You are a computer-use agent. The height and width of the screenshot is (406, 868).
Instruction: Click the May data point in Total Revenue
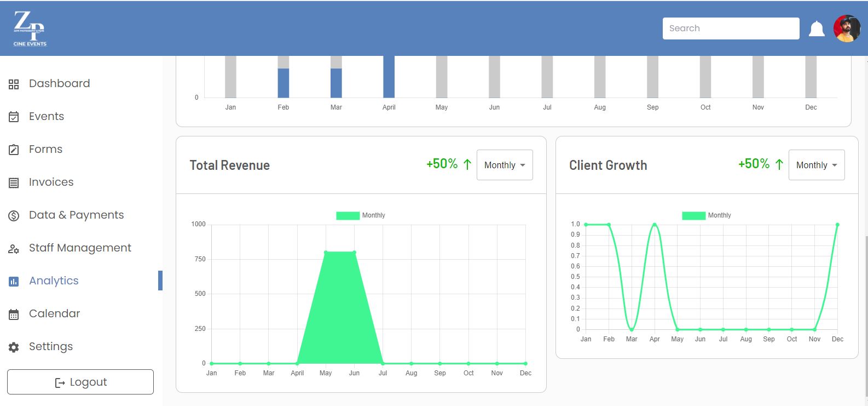(326, 252)
